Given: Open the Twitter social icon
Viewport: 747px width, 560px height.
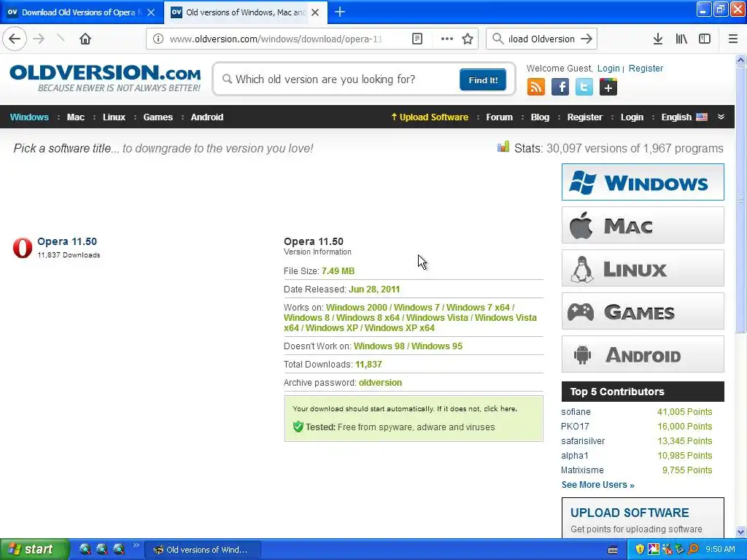Looking at the screenshot, I should 584,87.
